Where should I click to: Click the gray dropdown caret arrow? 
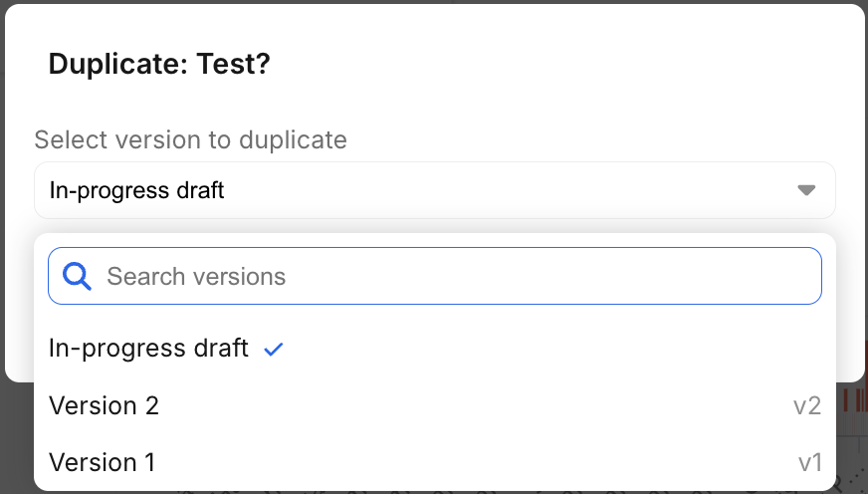coord(806,190)
